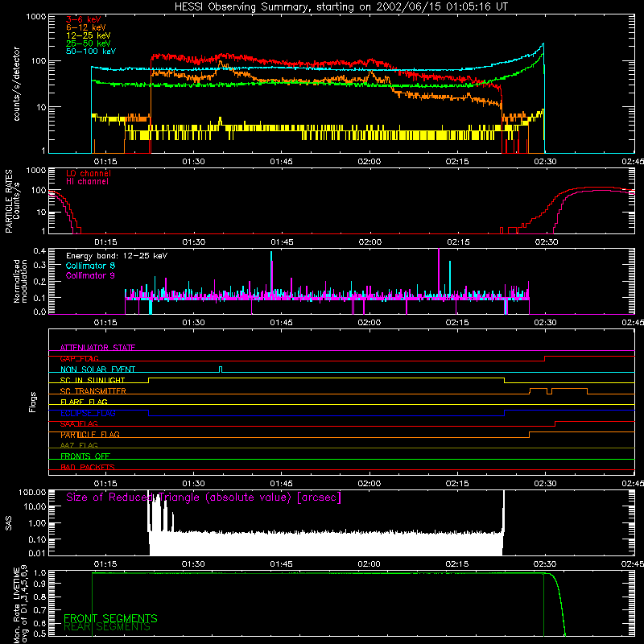Click the cyan 50-100 keV legend label
The image size is (644, 644).
tap(91, 51)
